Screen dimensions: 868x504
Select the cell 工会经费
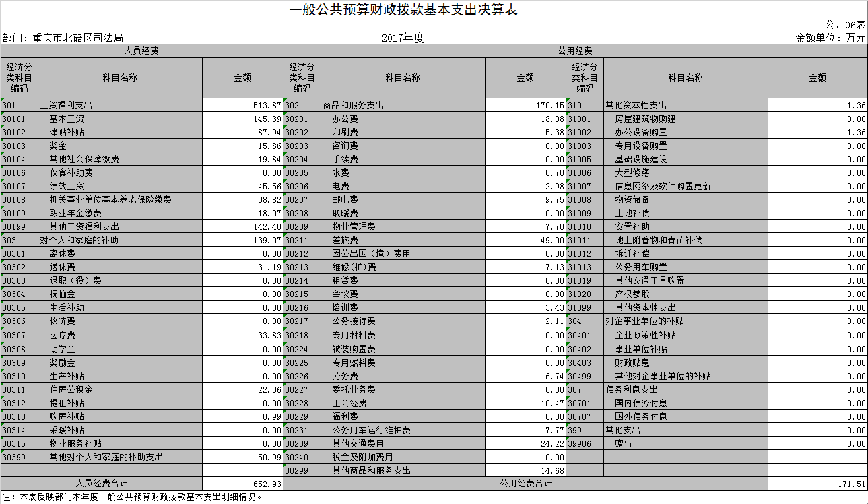(403, 403)
